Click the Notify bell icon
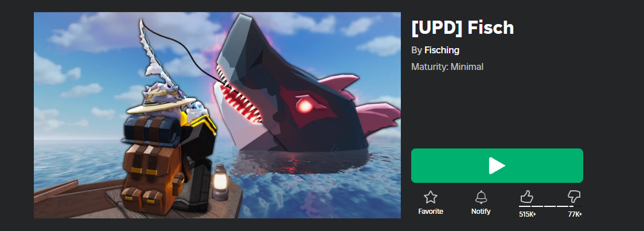 tap(481, 197)
